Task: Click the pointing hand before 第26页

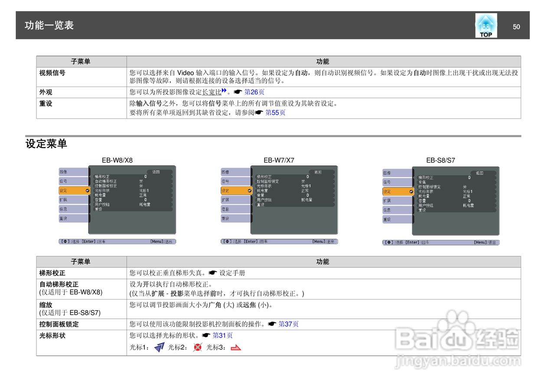Action: pos(238,92)
